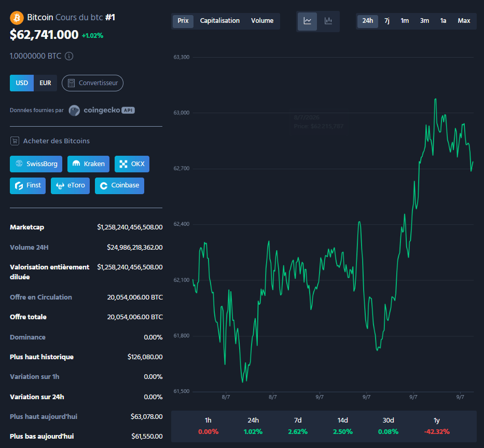
Task: Toggle currency to USD
Action: [22, 83]
